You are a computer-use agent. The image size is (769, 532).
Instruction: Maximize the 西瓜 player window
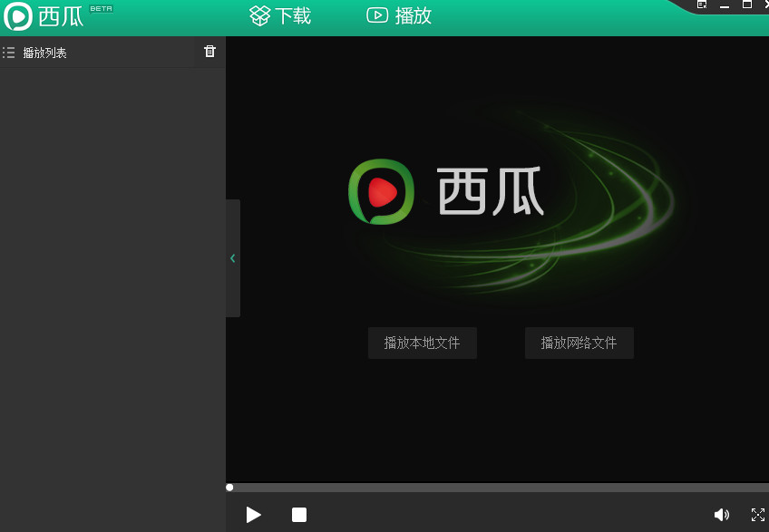(747, 5)
